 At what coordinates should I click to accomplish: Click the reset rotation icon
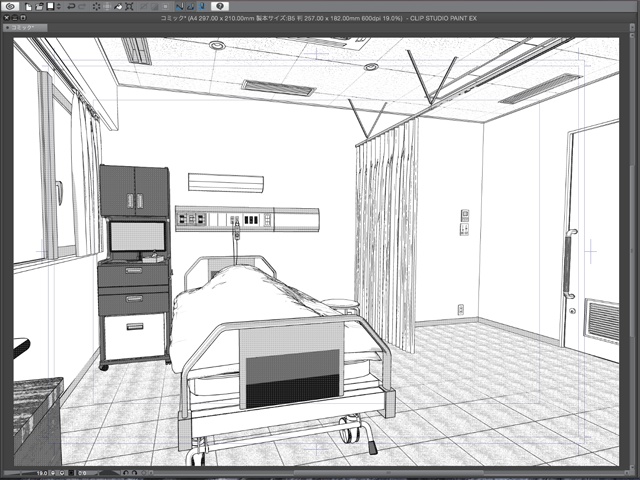click(144, 473)
